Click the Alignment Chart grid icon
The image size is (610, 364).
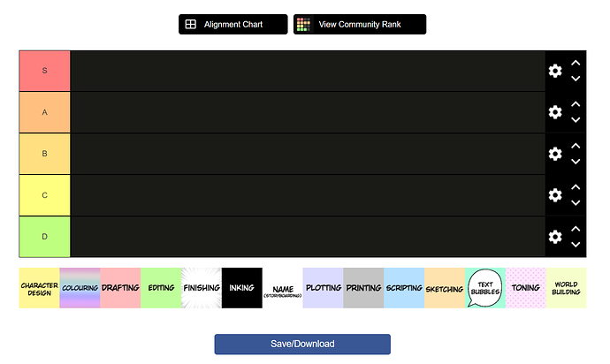click(x=191, y=25)
